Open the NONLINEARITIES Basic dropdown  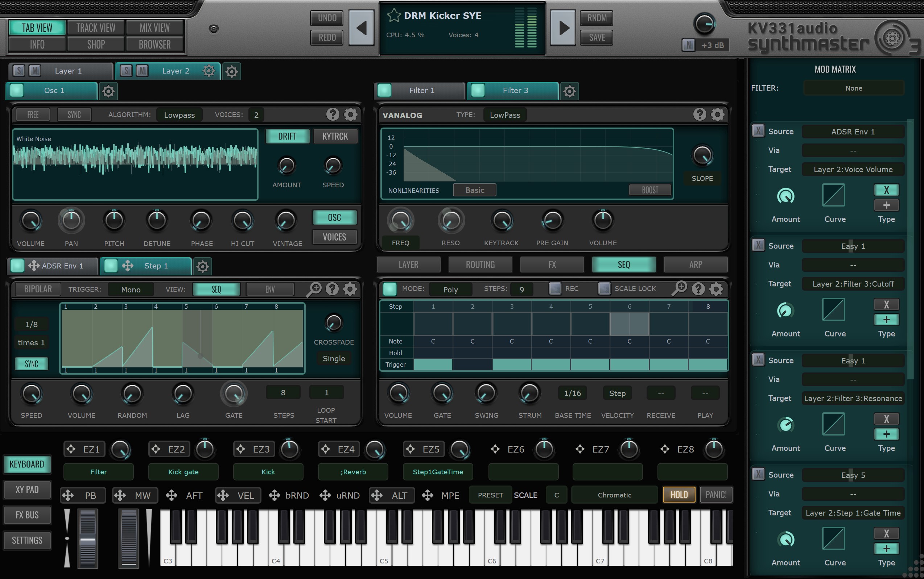pos(474,190)
